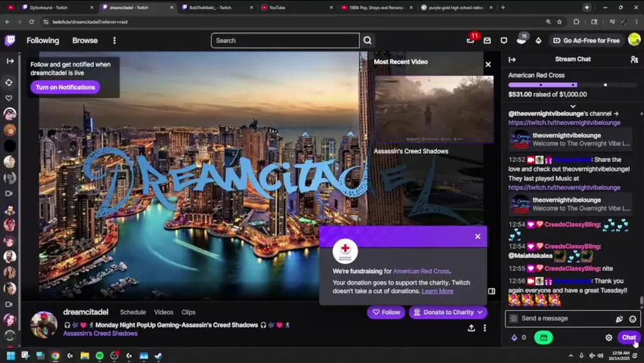This screenshot has height=363, width=644.
Task: Open the chat bubble icon in top bar
Action: pyautogui.click(x=504, y=40)
